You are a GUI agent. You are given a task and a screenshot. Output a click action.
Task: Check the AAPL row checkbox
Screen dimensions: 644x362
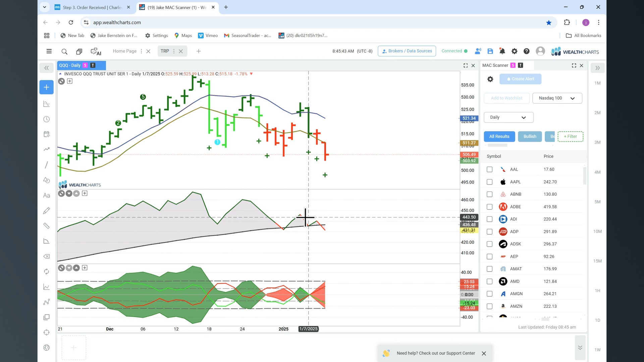[489, 182]
